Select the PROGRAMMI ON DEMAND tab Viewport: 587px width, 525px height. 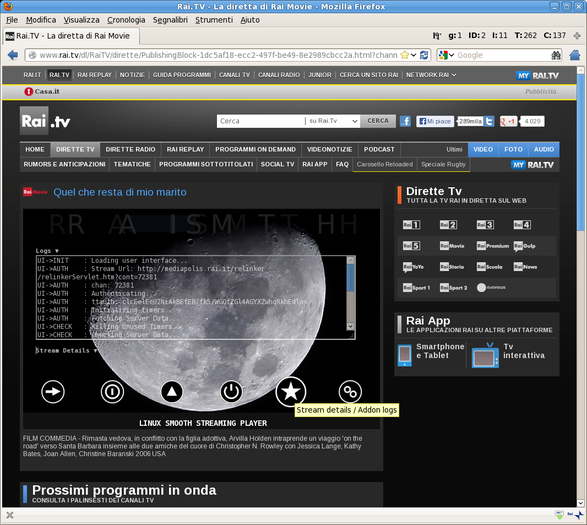255,149
